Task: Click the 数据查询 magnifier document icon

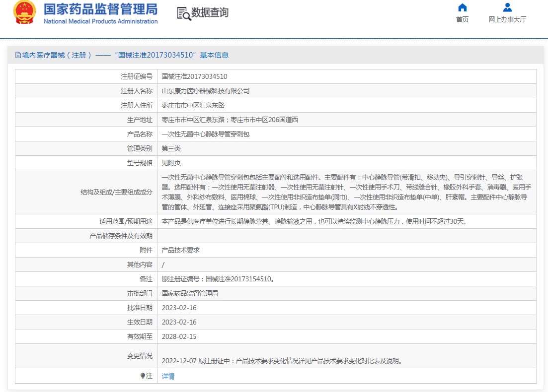Action: coord(183,14)
